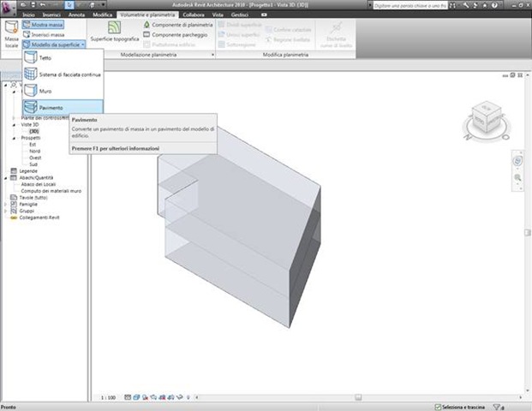Screen dimensions: 532x411
Task: Click the Superficie topografica tool icon
Action: pyautogui.click(x=114, y=27)
